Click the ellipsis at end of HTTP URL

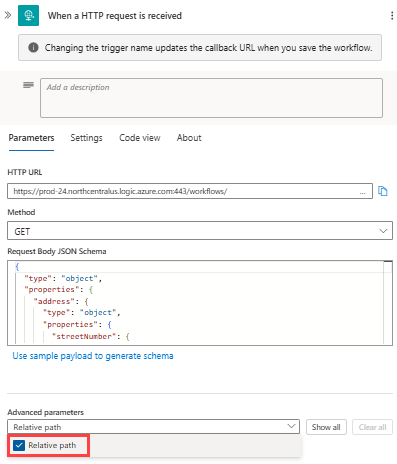coord(362,192)
